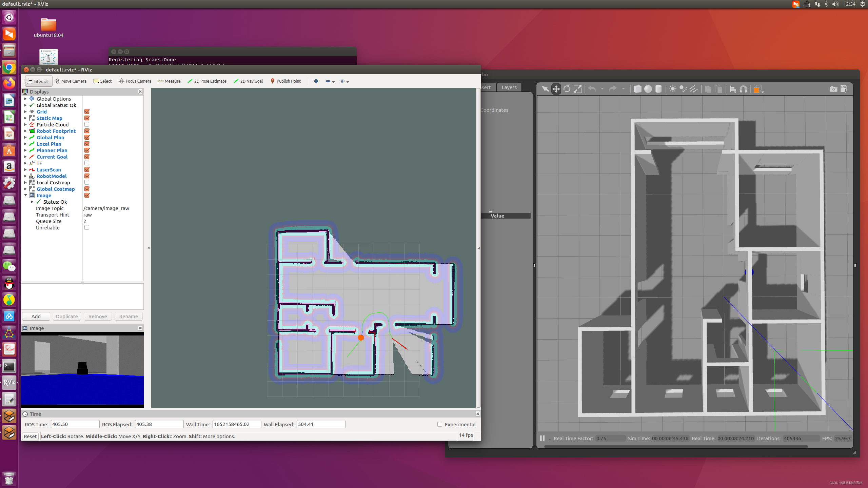
Task: Click the Duplicate button
Action: pos(67,316)
